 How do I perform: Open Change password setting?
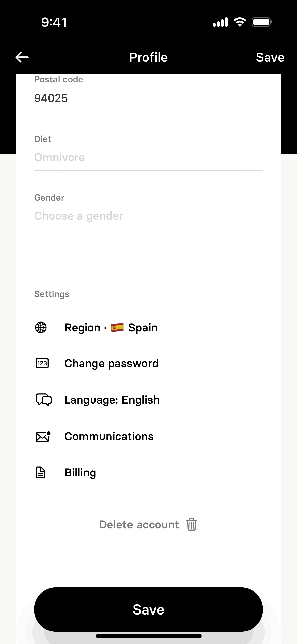tap(111, 363)
